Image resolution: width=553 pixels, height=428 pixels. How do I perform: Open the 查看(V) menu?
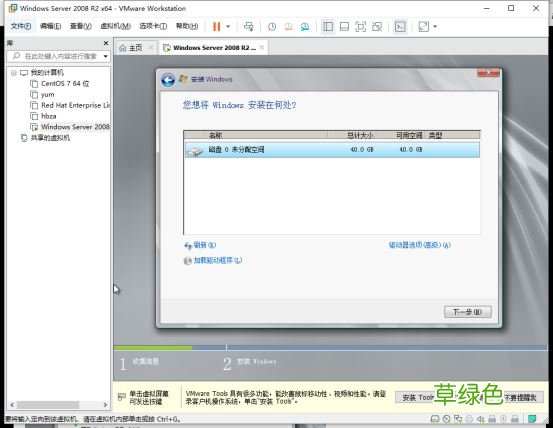[x=80, y=26]
